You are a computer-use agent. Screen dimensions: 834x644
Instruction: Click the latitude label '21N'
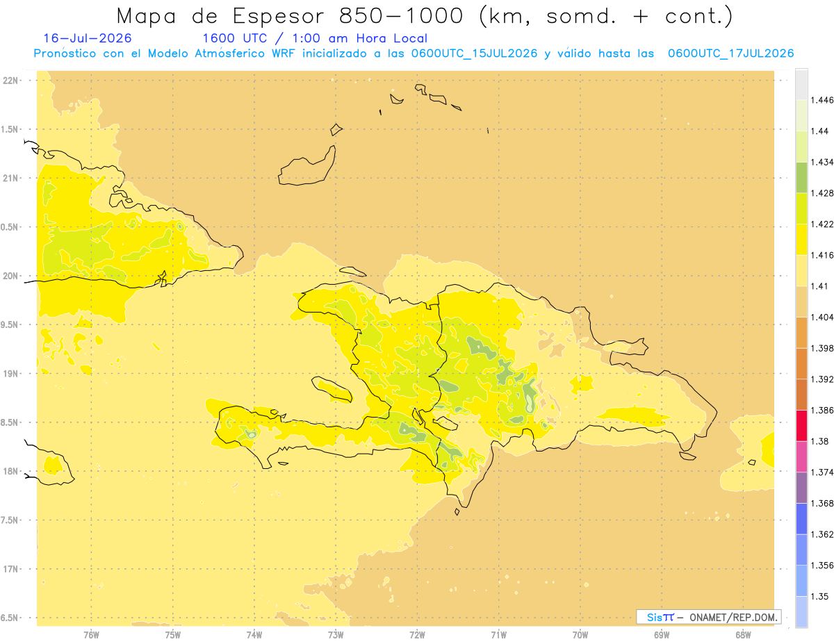(10, 178)
